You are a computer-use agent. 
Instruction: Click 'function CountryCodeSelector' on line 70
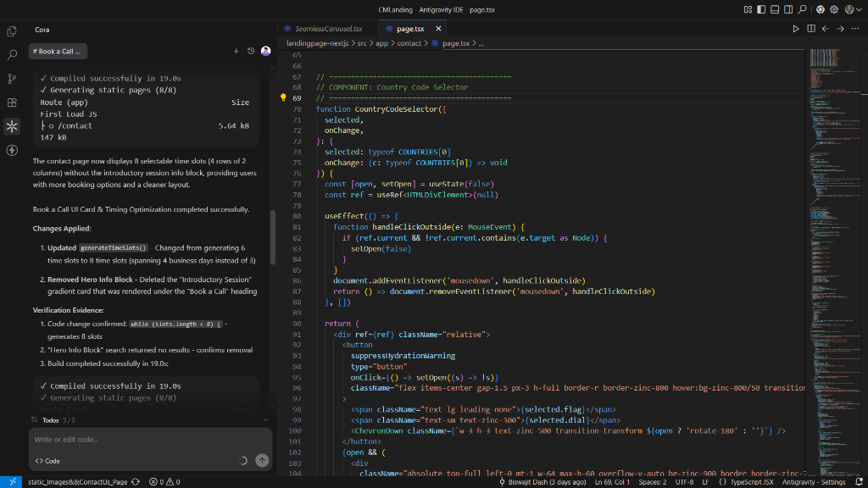pos(376,109)
